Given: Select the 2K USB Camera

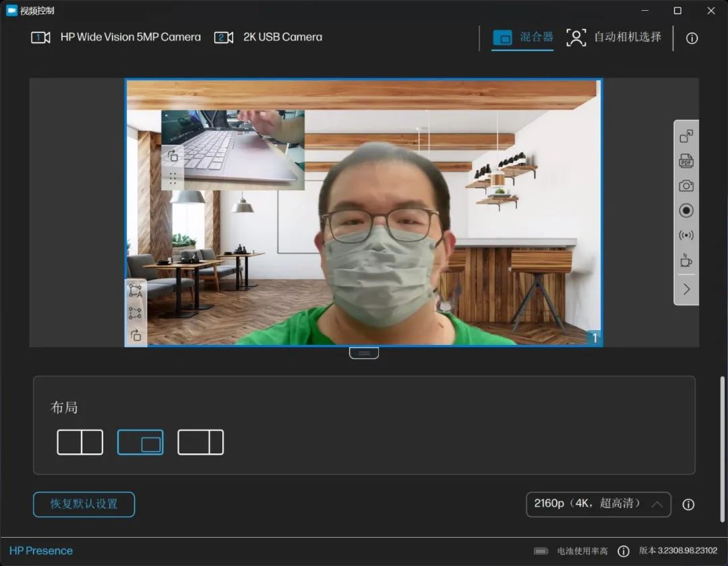Looking at the screenshot, I should coord(268,37).
